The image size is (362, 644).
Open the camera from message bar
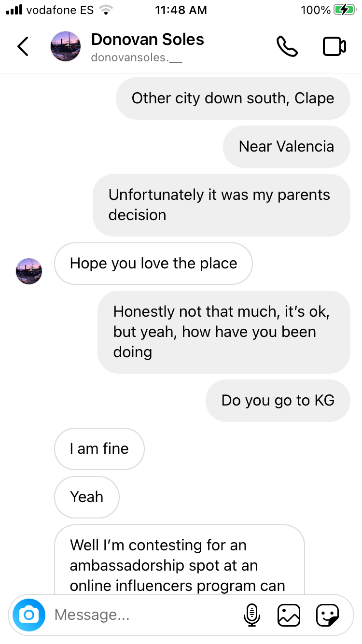click(x=29, y=615)
